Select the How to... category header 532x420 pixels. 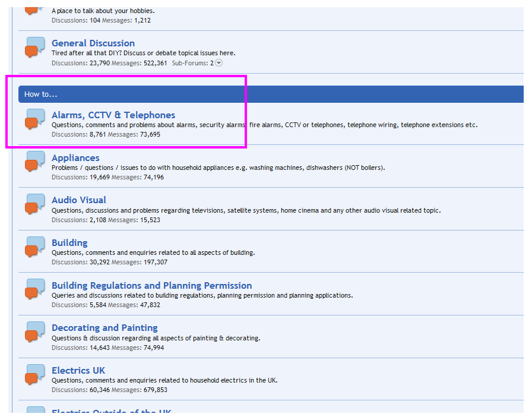41,94
